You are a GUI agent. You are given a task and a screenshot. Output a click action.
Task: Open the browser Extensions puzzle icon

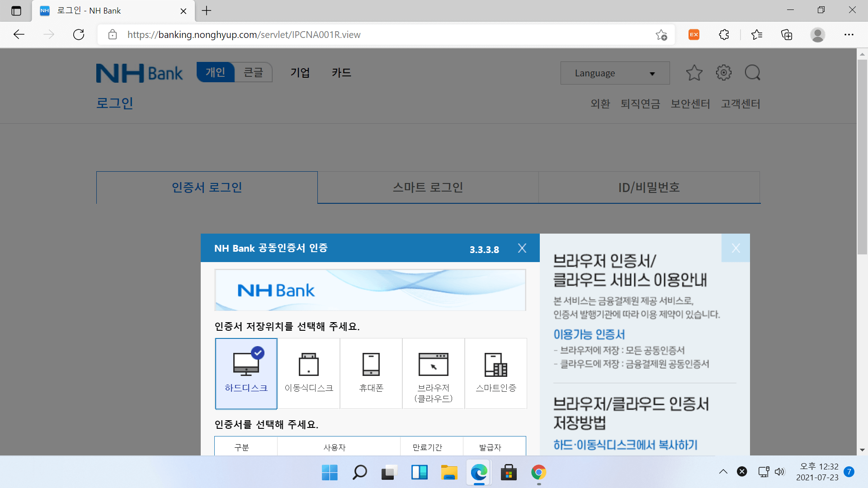(724, 35)
